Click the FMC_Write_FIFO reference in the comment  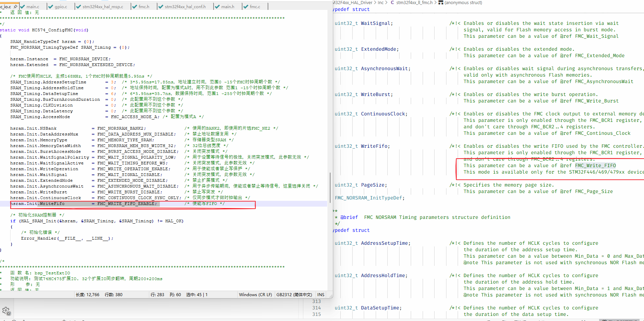[595, 166]
